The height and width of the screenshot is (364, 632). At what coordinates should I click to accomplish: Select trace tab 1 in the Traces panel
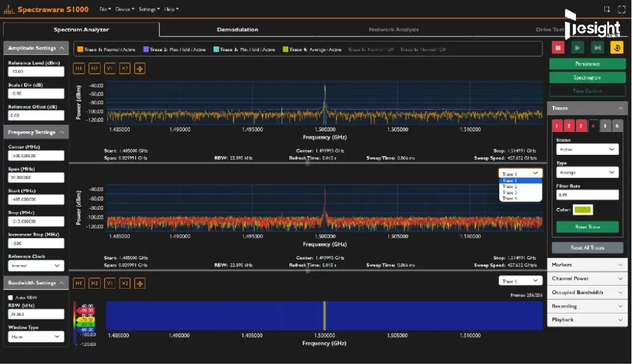point(557,126)
